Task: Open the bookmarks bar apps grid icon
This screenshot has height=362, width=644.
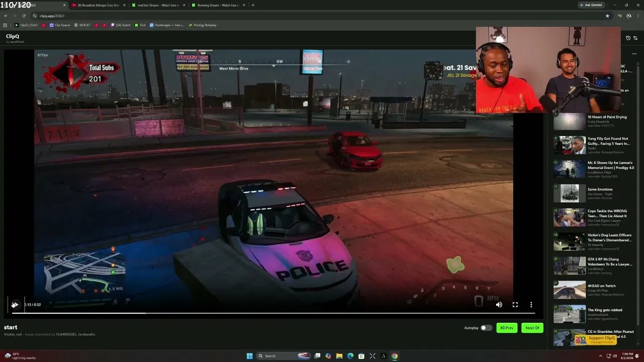Action: click(5, 25)
